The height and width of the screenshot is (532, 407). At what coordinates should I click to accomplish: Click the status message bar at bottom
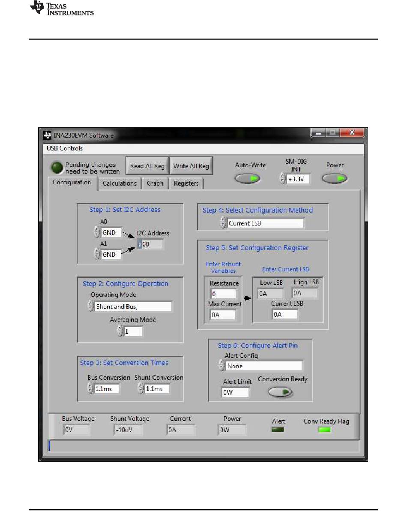point(203,446)
